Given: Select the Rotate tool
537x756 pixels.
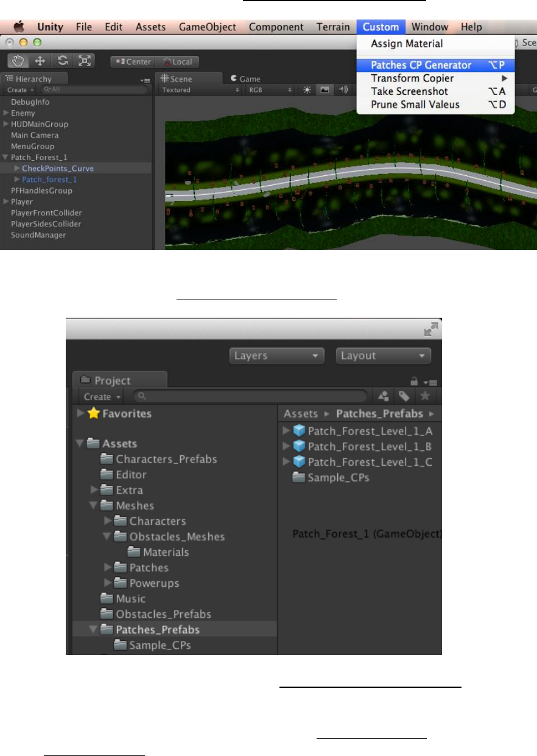Looking at the screenshot, I should (x=62, y=61).
